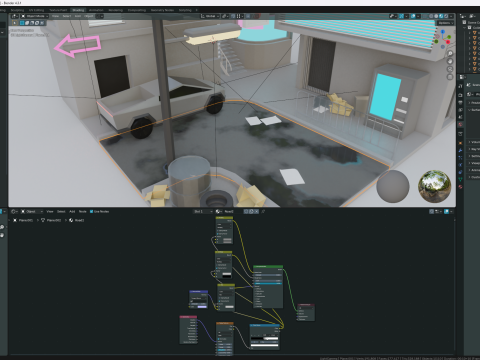Click the red X axis on navigation gizmo
480x360 pixels.
tap(448, 42)
